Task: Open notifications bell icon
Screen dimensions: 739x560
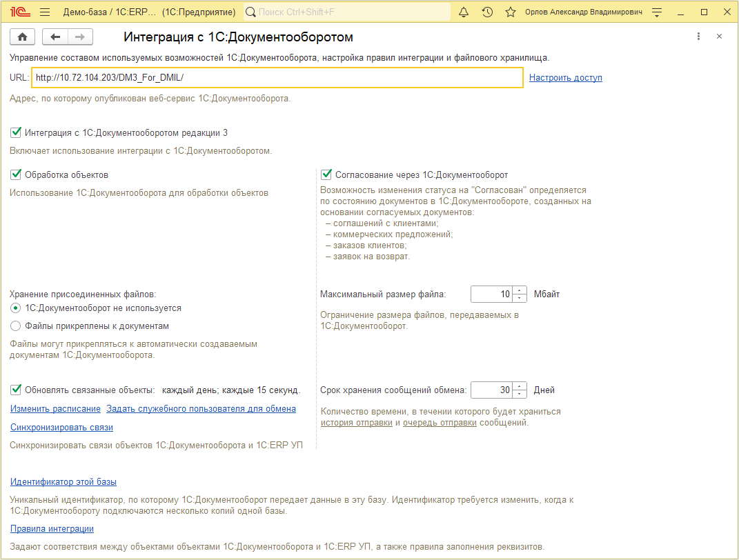Action: tap(464, 12)
